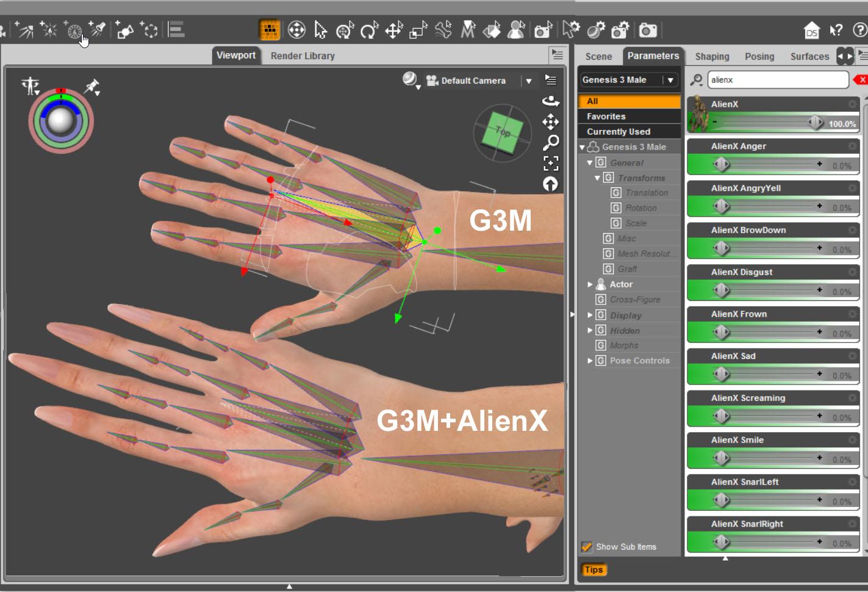Image resolution: width=868 pixels, height=592 pixels.
Task: Click the Top view cube
Action: click(503, 132)
